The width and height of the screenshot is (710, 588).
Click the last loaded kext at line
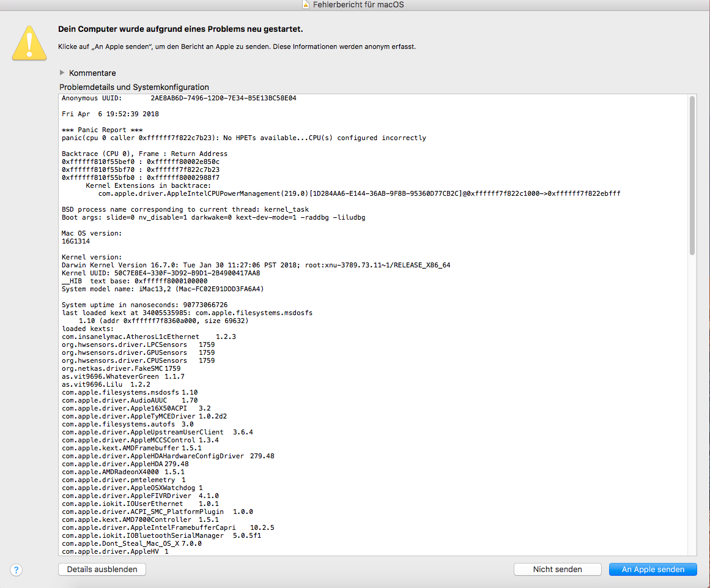click(x=187, y=313)
